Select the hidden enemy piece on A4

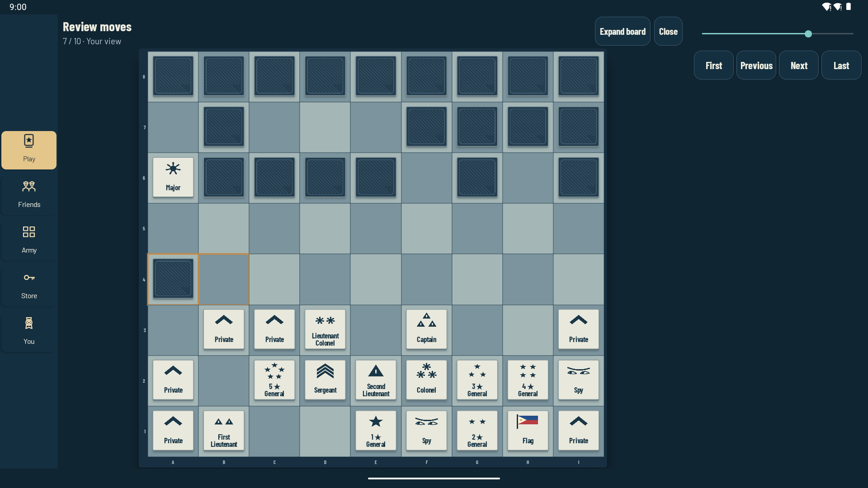[x=173, y=279]
